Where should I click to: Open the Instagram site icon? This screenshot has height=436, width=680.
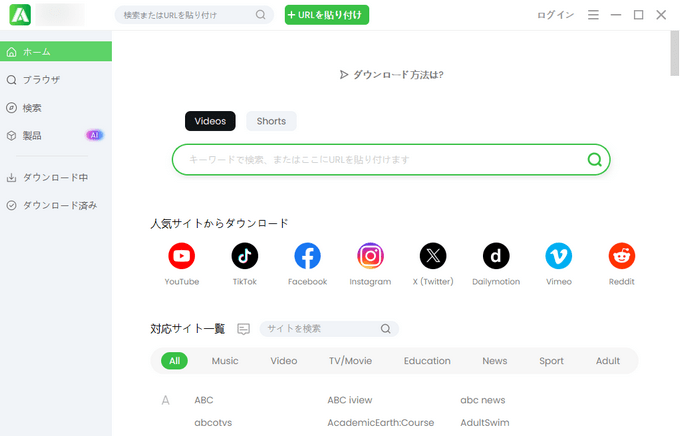[x=370, y=256]
